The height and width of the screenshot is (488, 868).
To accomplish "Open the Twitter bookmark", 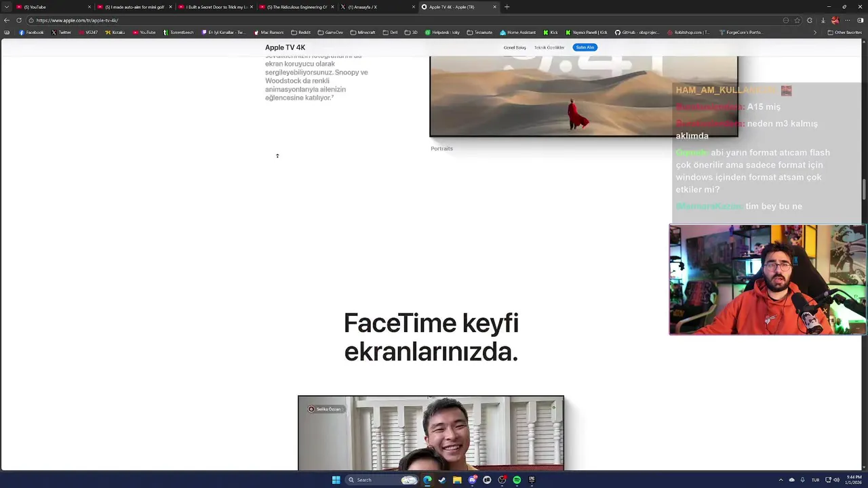I will coord(61,33).
